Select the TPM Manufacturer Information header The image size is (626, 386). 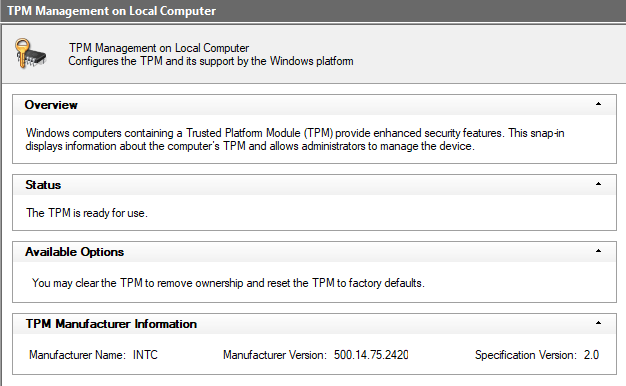pyautogui.click(x=111, y=324)
